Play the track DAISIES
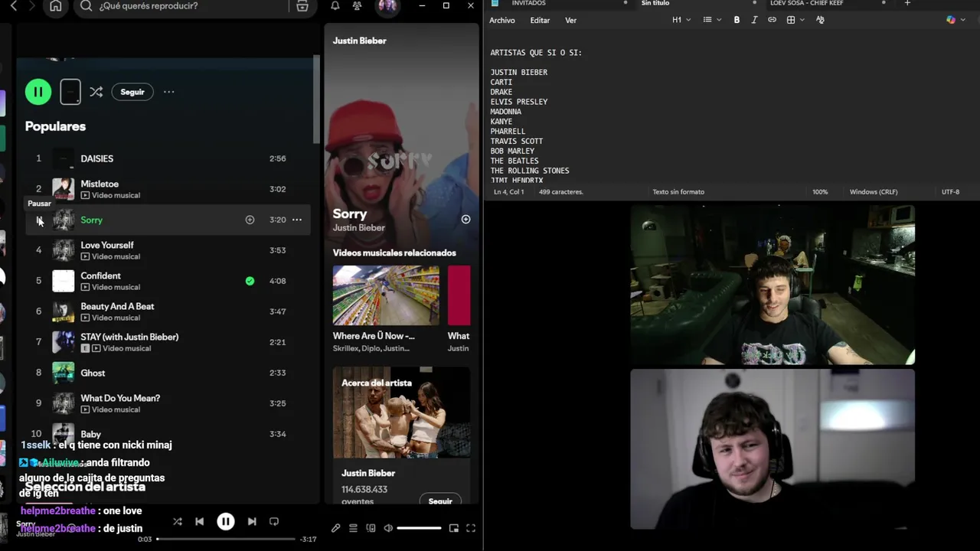 coord(97,158)
